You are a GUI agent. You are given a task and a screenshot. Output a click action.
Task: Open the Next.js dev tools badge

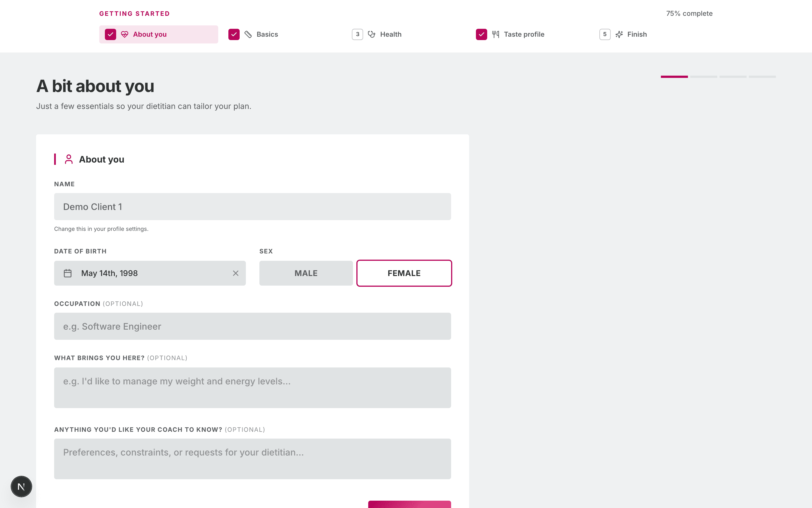[21, 486]
